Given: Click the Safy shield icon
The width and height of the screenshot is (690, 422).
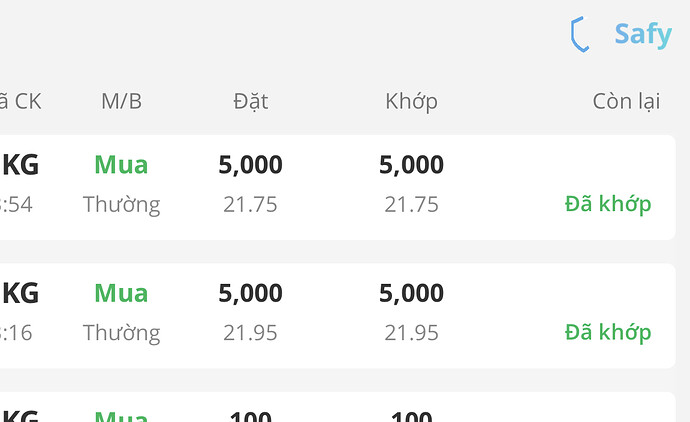Looking at the screenshot, I should click(x=579, y=34).
